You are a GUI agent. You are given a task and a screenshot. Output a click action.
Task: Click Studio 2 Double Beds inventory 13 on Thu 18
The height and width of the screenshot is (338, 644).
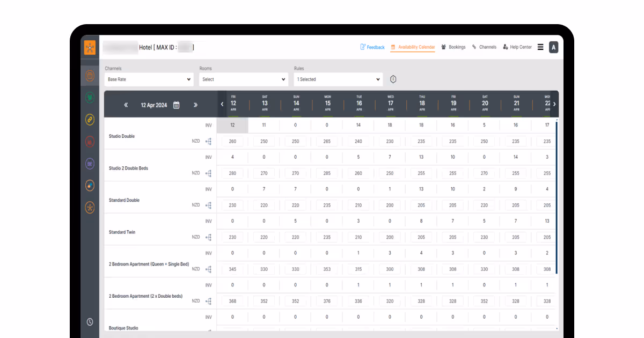point(421,157)
